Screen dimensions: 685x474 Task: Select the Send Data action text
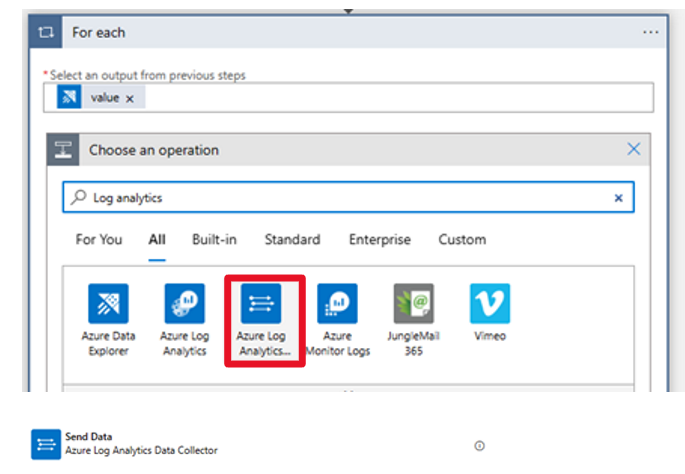coord(89,436)
